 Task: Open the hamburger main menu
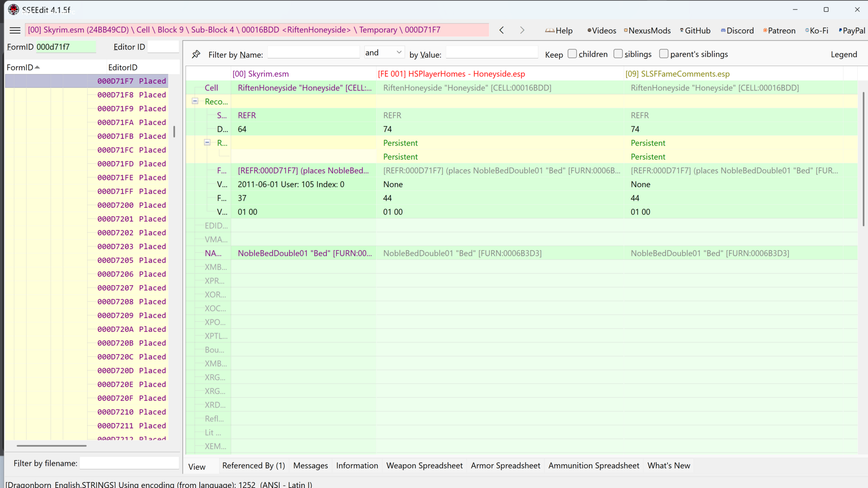click(15, 30)
